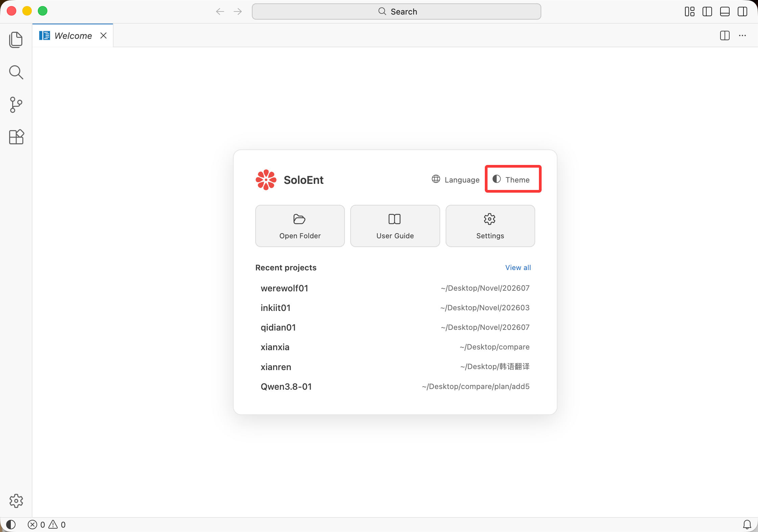Open the Theme selector
This screenshot has width=758, height=532.
(x=511, y=179)
